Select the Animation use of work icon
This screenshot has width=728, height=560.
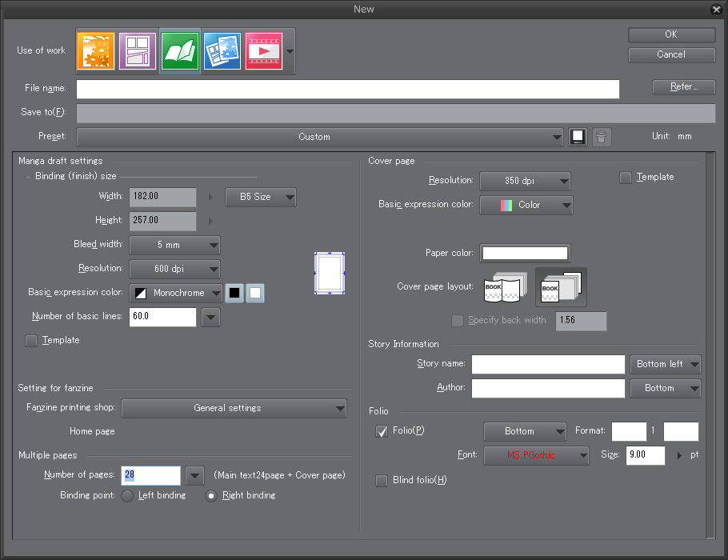[x=263, y=50]
